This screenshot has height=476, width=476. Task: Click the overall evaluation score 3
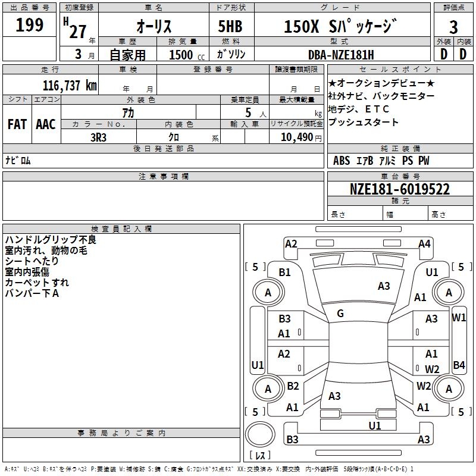coord(453,27)
